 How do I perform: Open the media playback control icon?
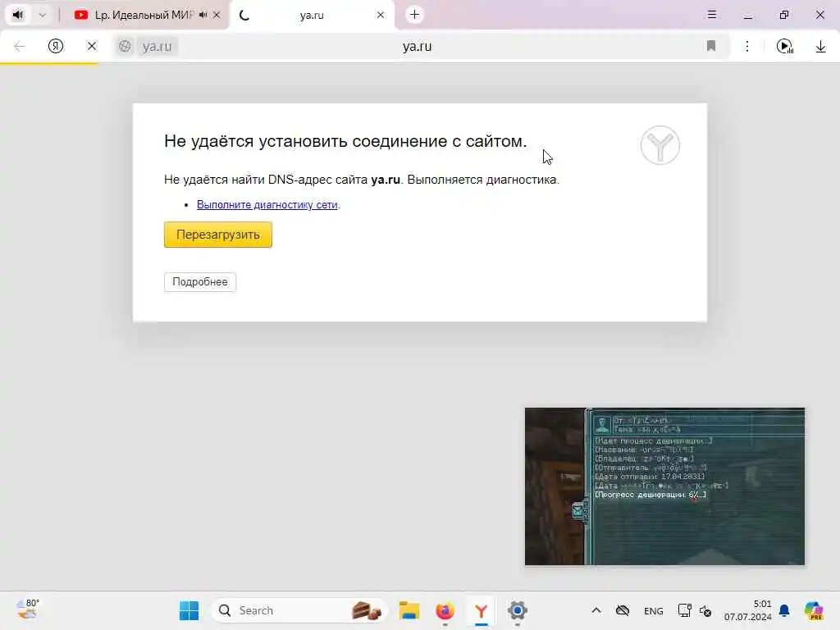coord(785,46)
